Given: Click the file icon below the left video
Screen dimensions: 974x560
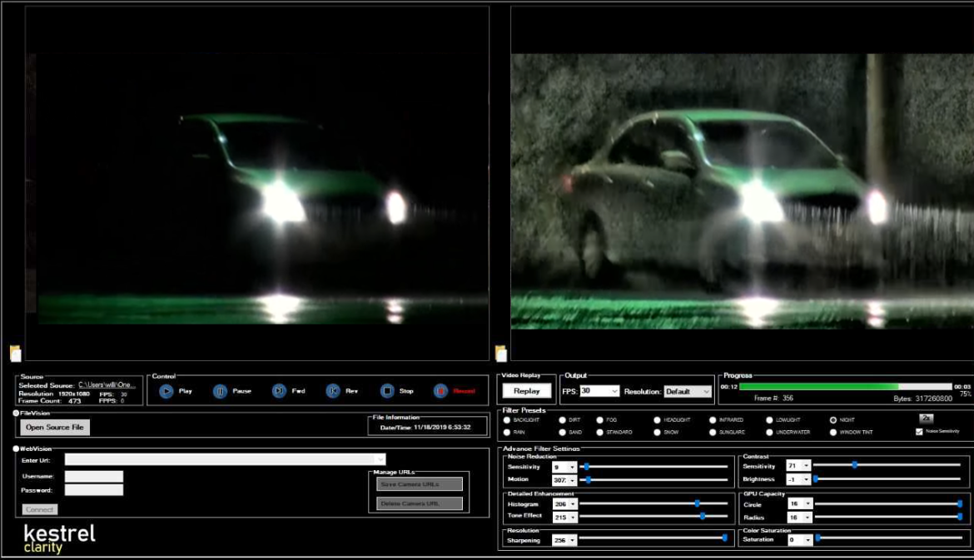Looking at the screenshot, I should click(x=15, y=354).
